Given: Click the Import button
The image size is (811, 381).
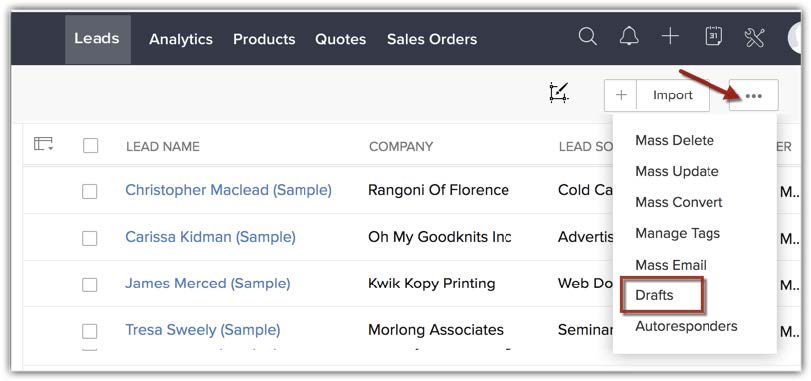Looking at the screenshot, I should pyautogui.click(x=672, y=95).
